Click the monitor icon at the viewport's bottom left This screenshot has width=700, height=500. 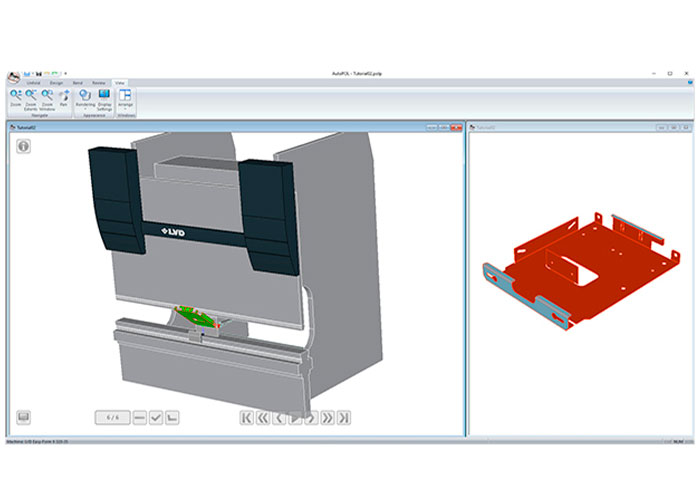(23, 417)
